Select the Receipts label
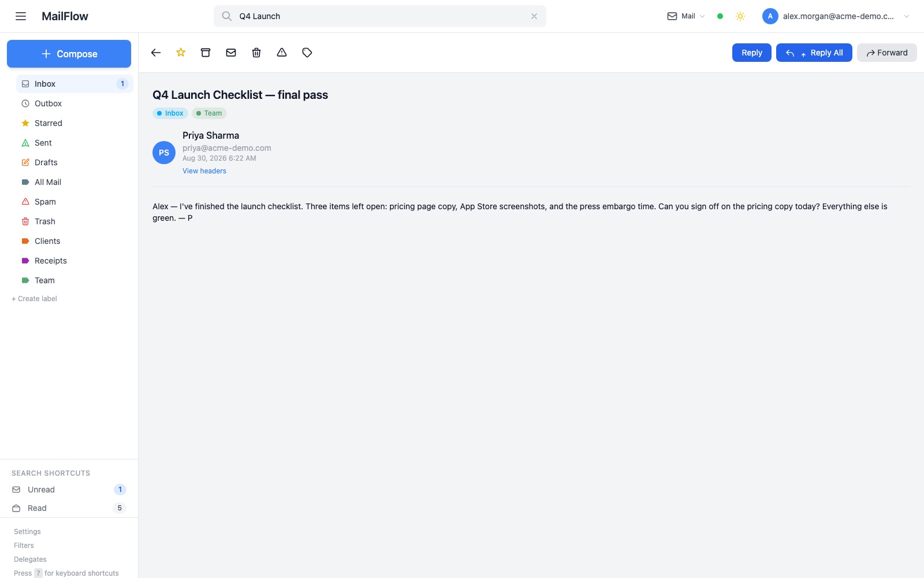This screenshot has height=578, width=924. click(74, 261)
